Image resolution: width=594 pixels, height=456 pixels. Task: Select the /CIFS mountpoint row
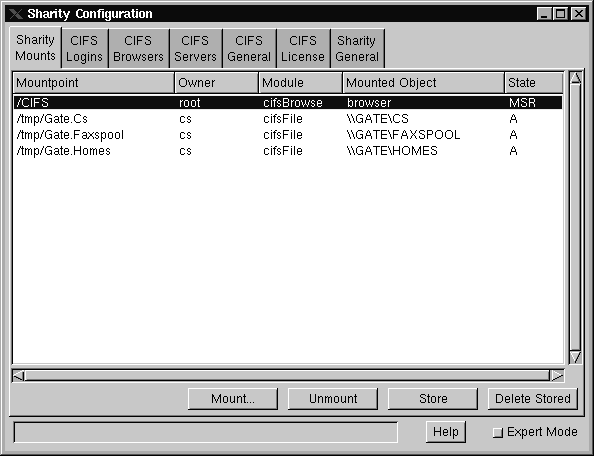pyautogui.click(x=288, y=103)
